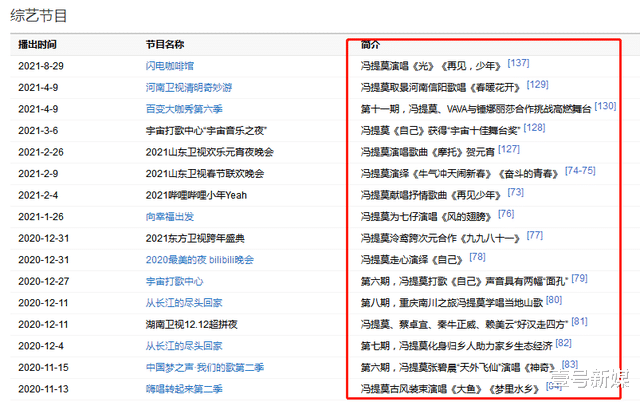Screen dimensions: 640x402
Task: Select description 冯提莫取景河南信阳歌唱《春暖花开》
Action: tap(441, 88)
